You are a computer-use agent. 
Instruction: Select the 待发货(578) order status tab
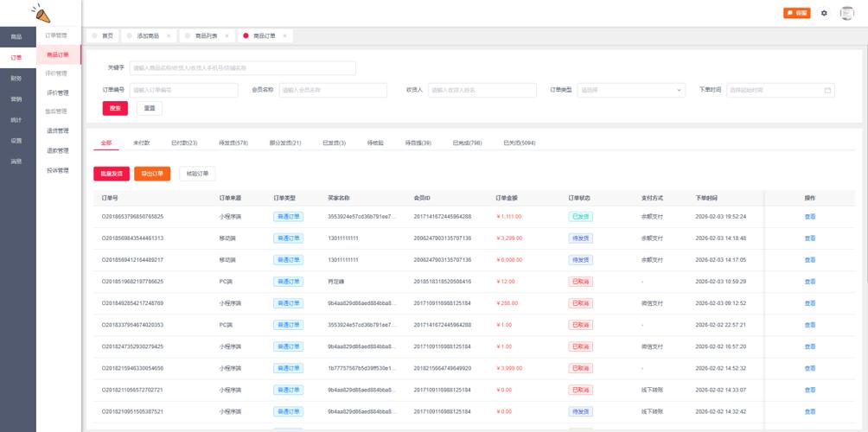(233, 143)
